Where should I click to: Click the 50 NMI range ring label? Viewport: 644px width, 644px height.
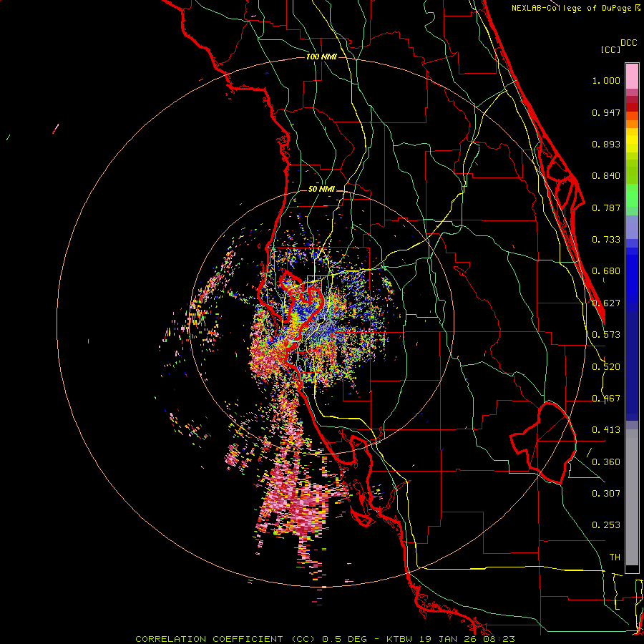click(x=321, y=189)
